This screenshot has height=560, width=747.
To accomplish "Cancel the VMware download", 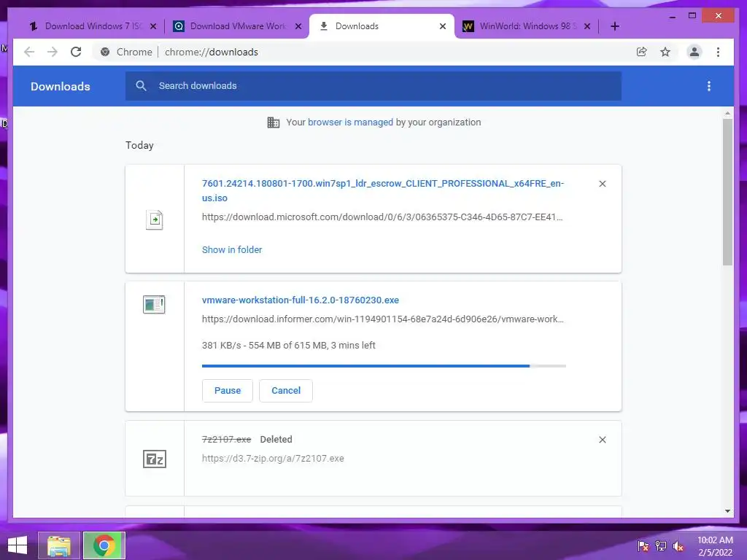I will coord(286,391).
